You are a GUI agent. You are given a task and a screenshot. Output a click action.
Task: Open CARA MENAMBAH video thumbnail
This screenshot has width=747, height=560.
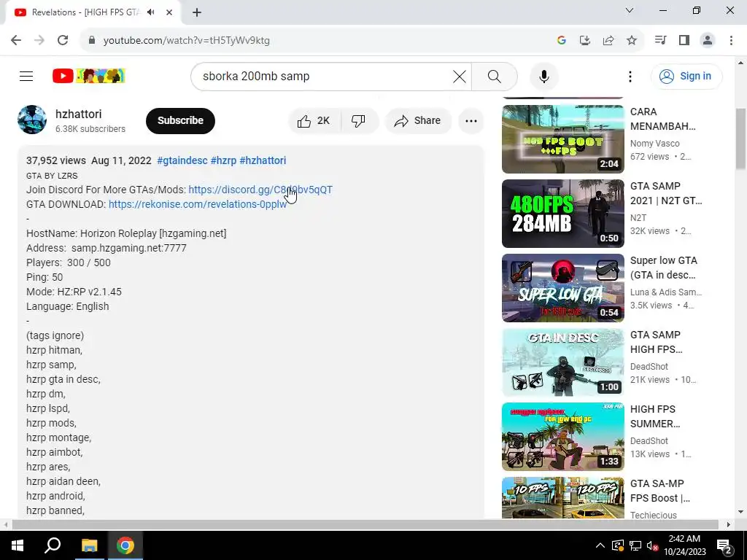pyautogui.click(x=562, y=139)
